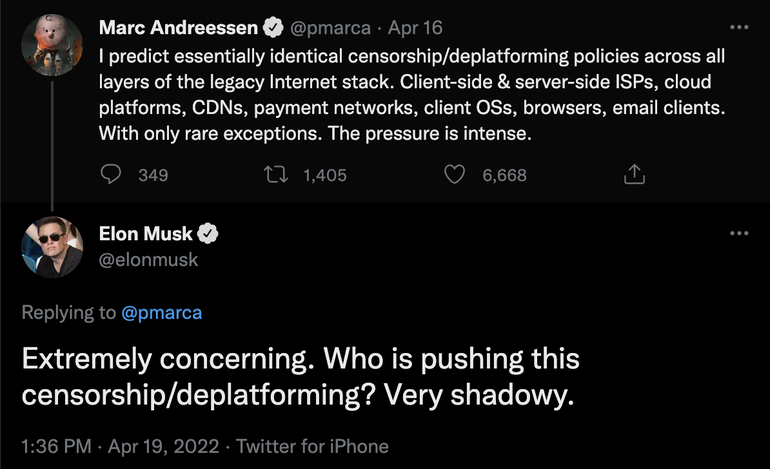
Task: Open more options on Elon Musk's reply
Action: (x=739, y=233)
